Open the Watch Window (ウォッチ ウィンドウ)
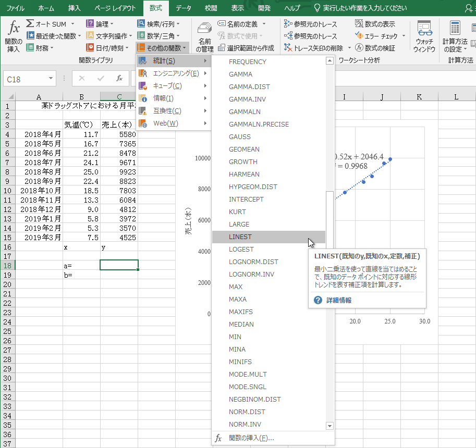The height and width of the screenshot is (448, 476). [x=424, y=36]
